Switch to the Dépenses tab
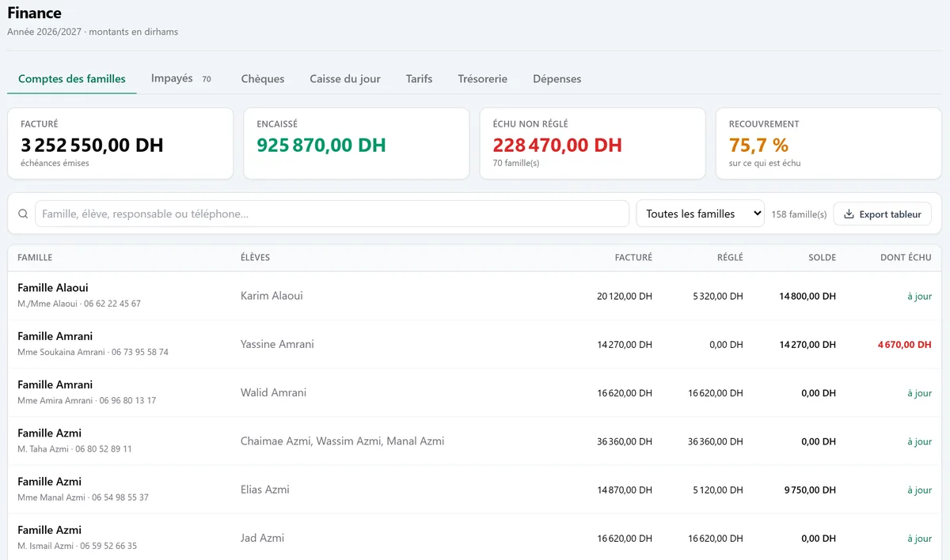950x560 pixels. point(557,79)
